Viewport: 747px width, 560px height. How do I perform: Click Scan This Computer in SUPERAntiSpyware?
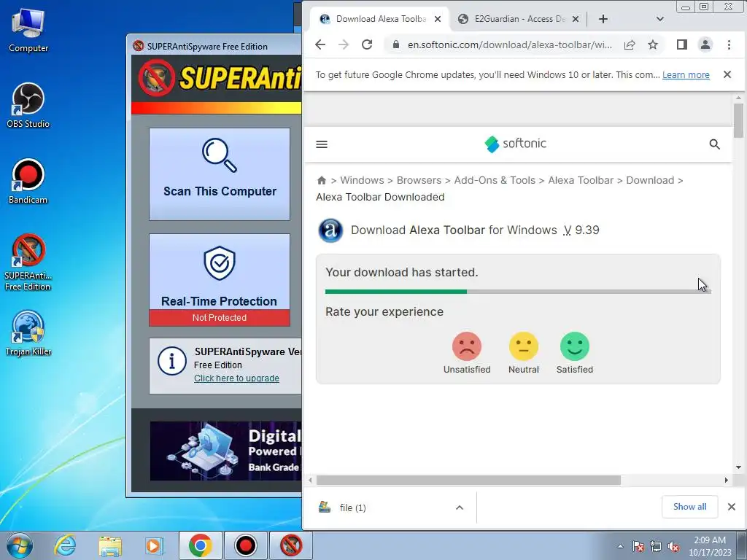(x=219, y=174)
